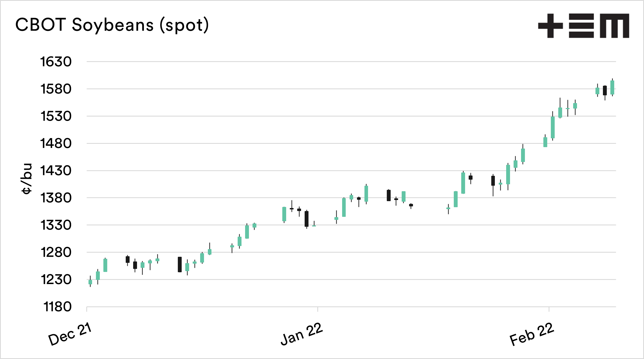
Task: Click the plus symbol in the logo
Action: 550,26
